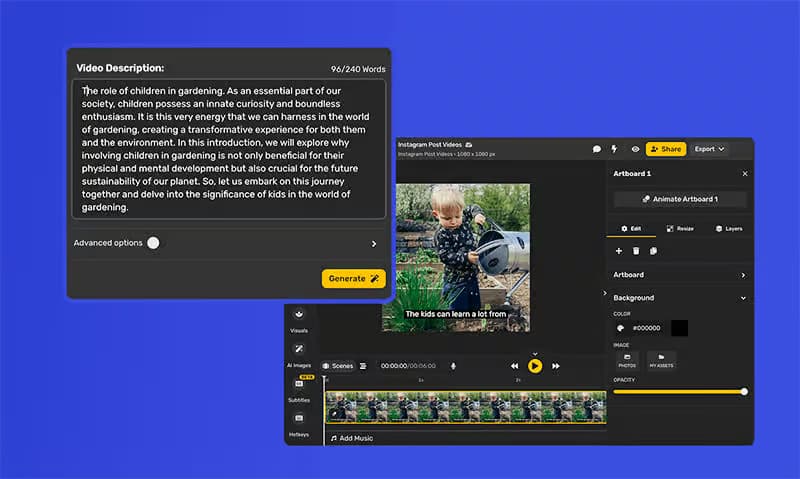Toggle preview with the eye icon
The height and width of the screenshot is (479, 800).
pyautogui.click(x=635, y=149)
